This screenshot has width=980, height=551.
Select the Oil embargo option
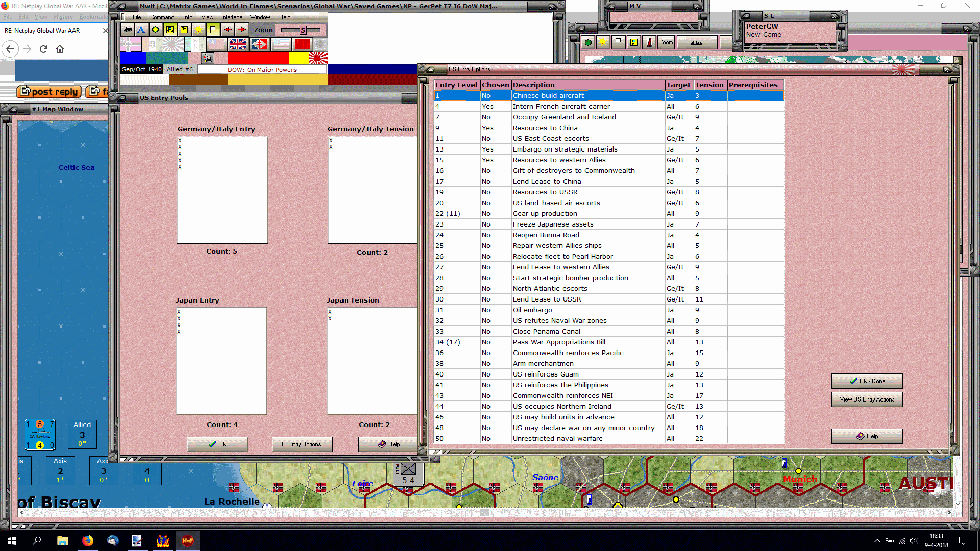coord(609,310)
